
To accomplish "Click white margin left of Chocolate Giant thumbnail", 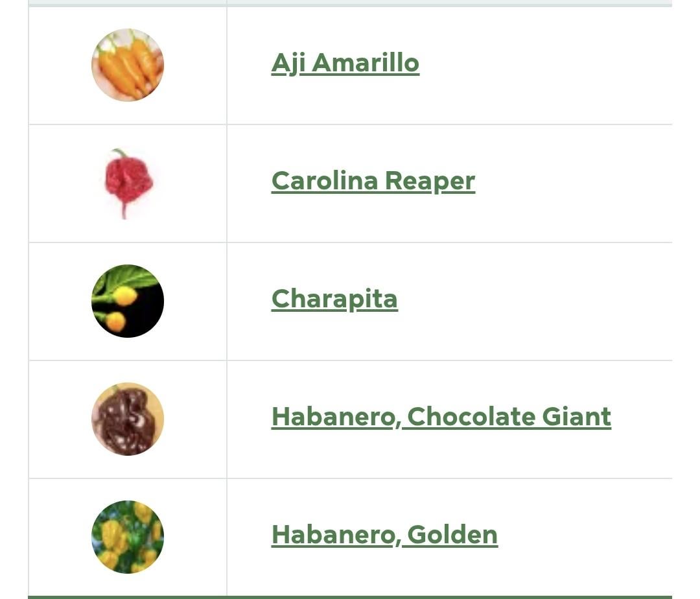I will coord(58,419).
